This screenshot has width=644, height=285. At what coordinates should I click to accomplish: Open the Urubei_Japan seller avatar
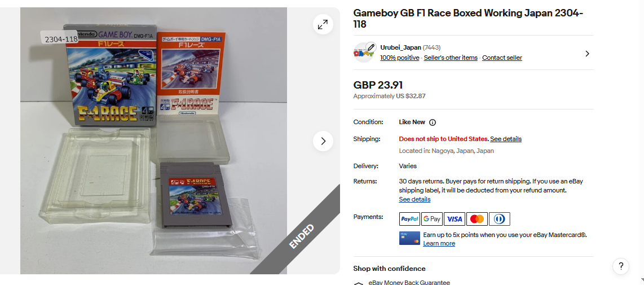[x=364, y=52]
